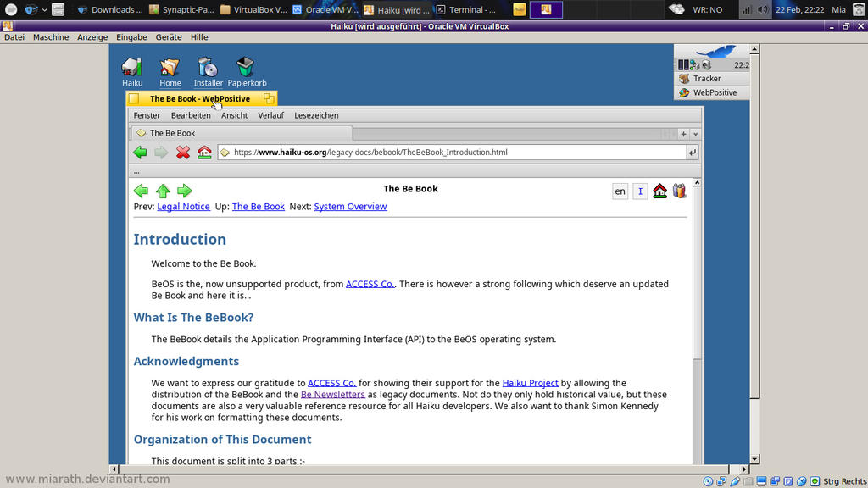Switch to Terminal taskbar window
The image size is (868, 488).
[466, 9]
